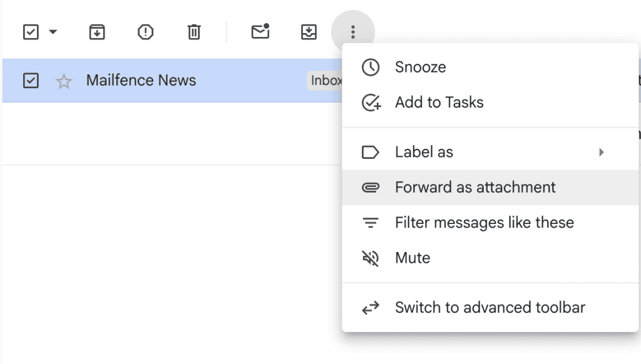Expand the Label as submenu
Image resolution: width=641 pixels, height=364 pixels.
tap(602, 151)
